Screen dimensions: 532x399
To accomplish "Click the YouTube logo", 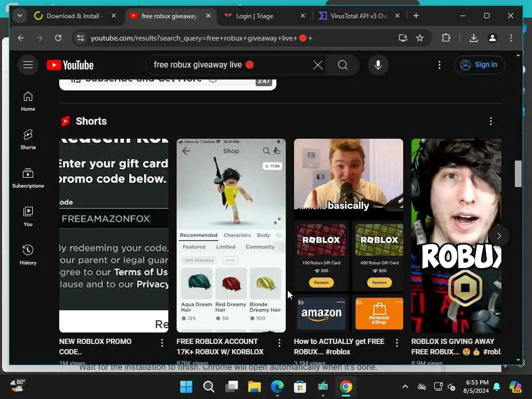I will point(70,65).
